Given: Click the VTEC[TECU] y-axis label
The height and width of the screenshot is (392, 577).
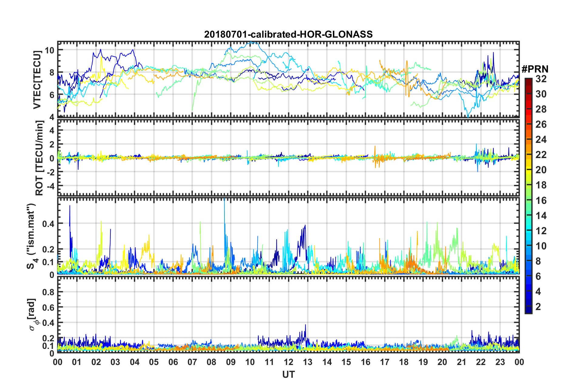Looking at the screenshot, I should click(37, 80).
